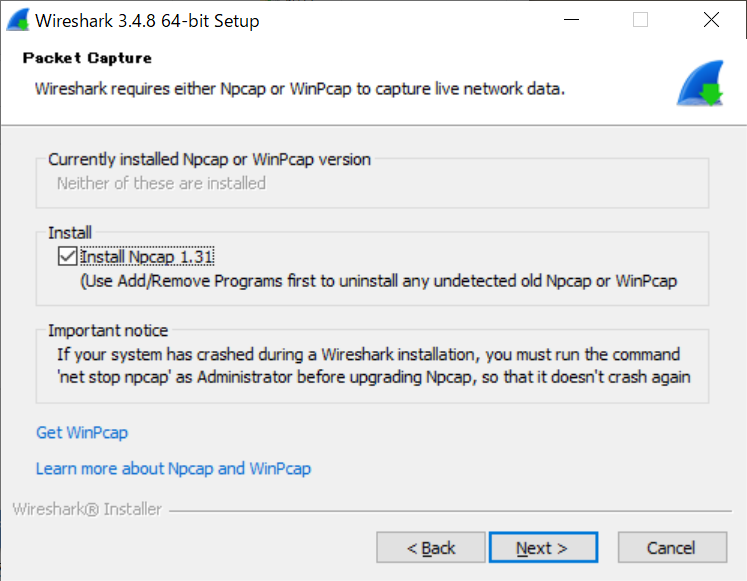Image resolution: width=747 pixels, height=581 pixels.
Task: Open the Get WinPcap link
Action: 82,432
